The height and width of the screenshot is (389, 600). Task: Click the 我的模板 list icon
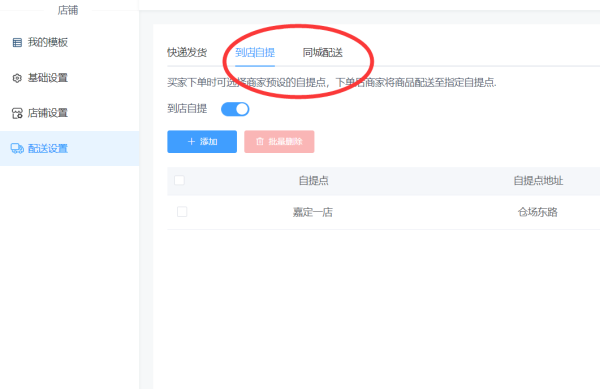pyautogui.click(x=17, y=42)
